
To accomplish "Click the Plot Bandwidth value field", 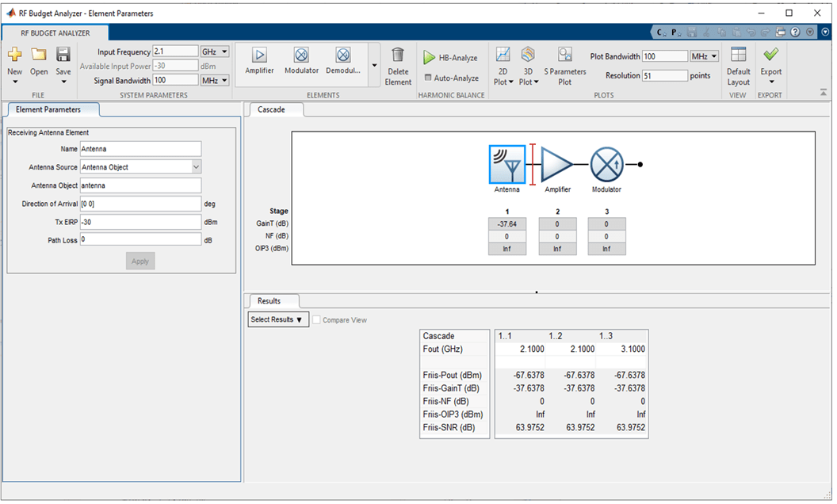I will 665,56.
